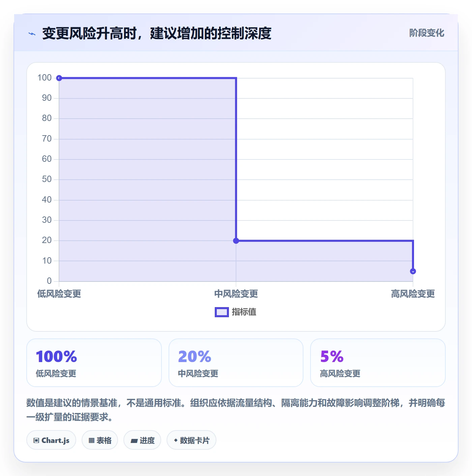Click the 中风险变更 x-axis label

pyautogui.click(x=236, y=294)
